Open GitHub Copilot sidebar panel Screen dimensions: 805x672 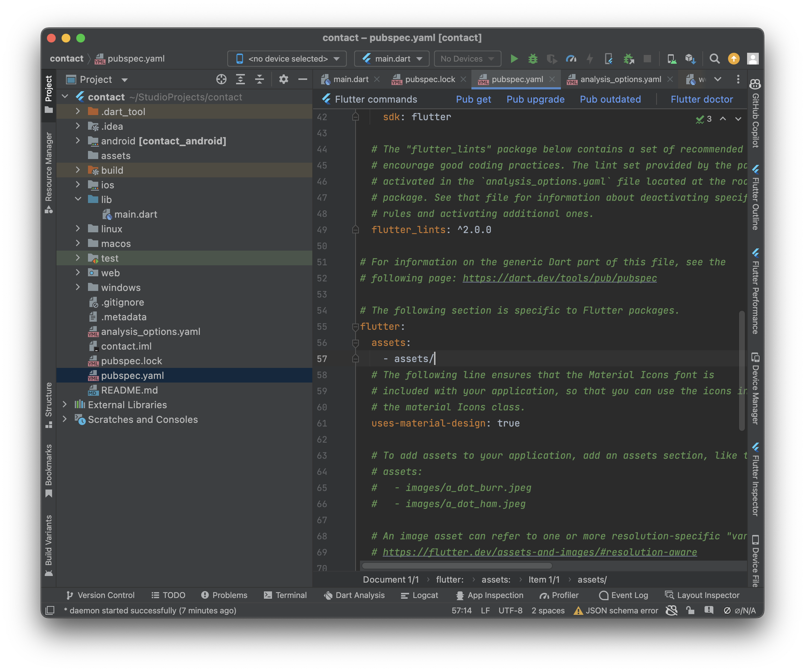coord(755,114)
